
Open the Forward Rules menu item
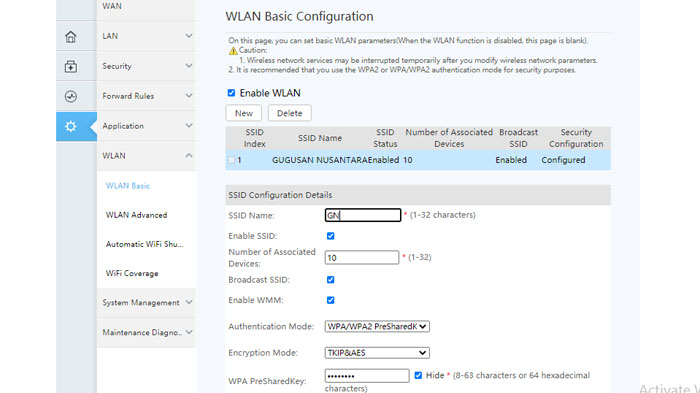tap(128, 96)
